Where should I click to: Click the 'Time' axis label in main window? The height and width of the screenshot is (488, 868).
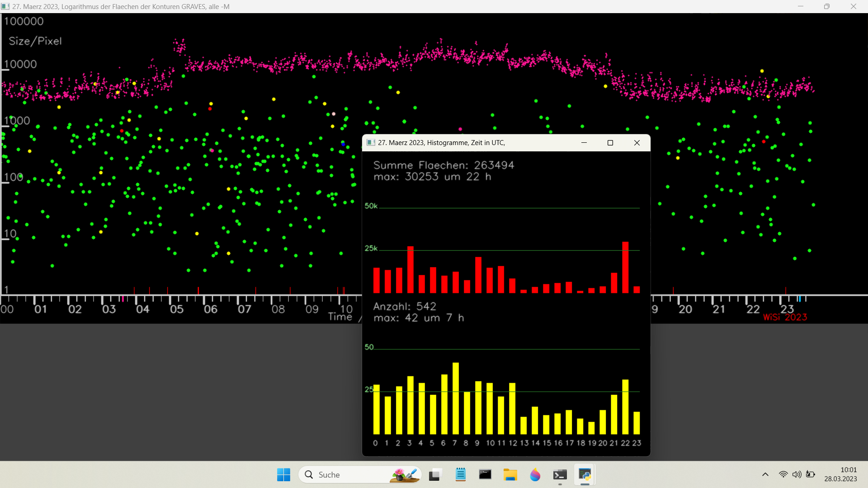pos(340,317)
